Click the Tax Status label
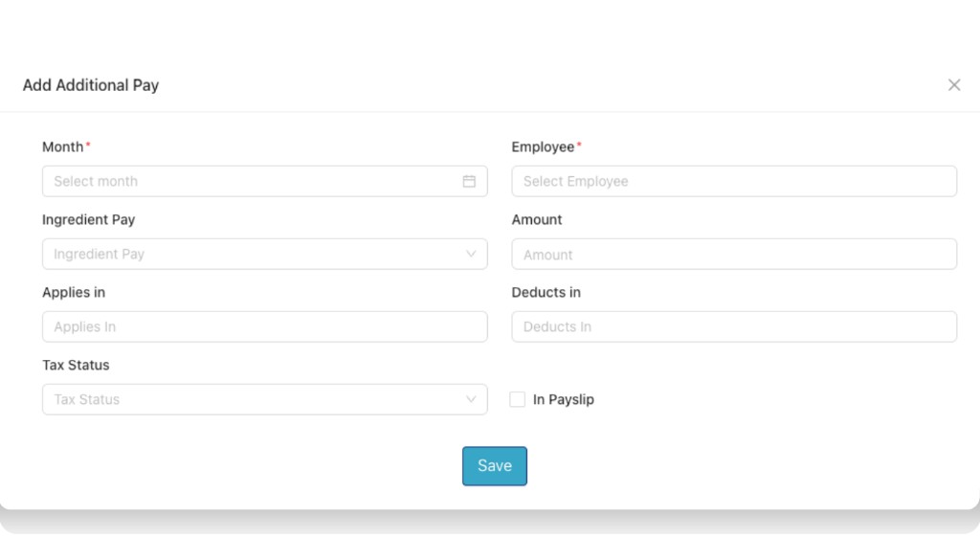 [x=76, y=365]
